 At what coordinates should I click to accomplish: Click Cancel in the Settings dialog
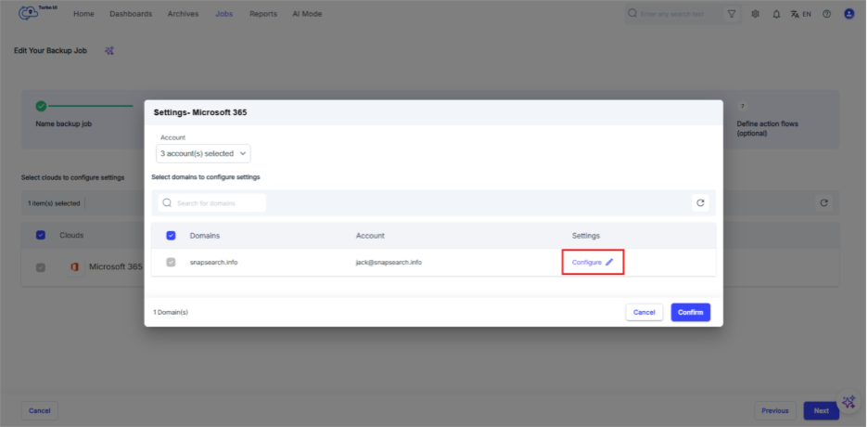(x=644, y=312)
